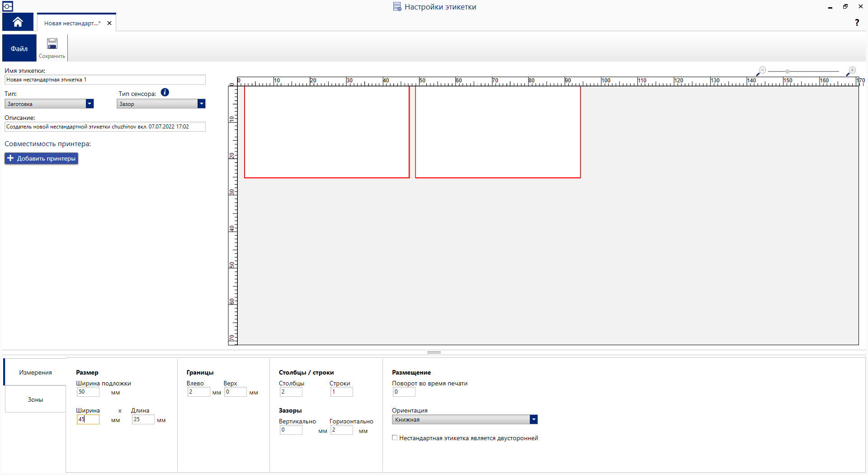The image size is (868, 475).
Task: Expand the Тип сенсора dropdown
Action: 201,104
